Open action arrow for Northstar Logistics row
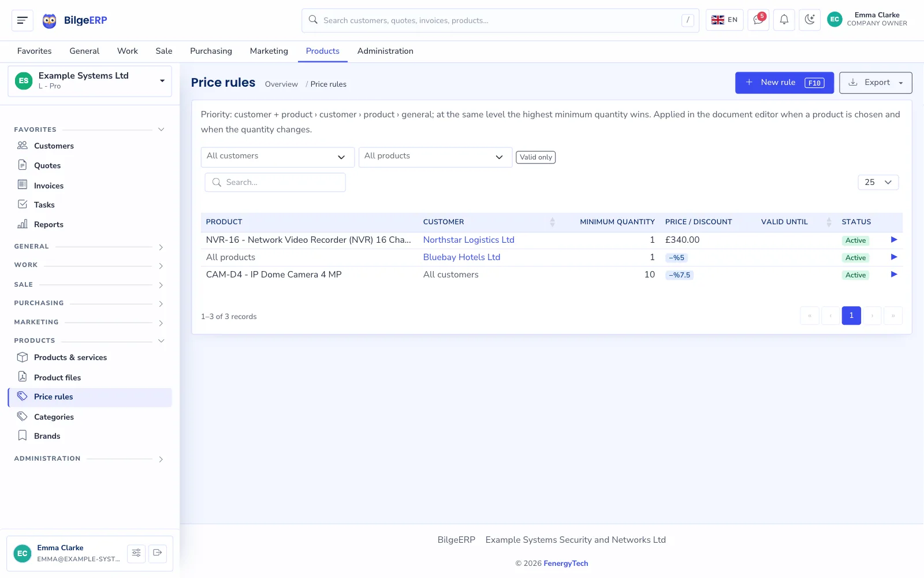 [894, 240]
